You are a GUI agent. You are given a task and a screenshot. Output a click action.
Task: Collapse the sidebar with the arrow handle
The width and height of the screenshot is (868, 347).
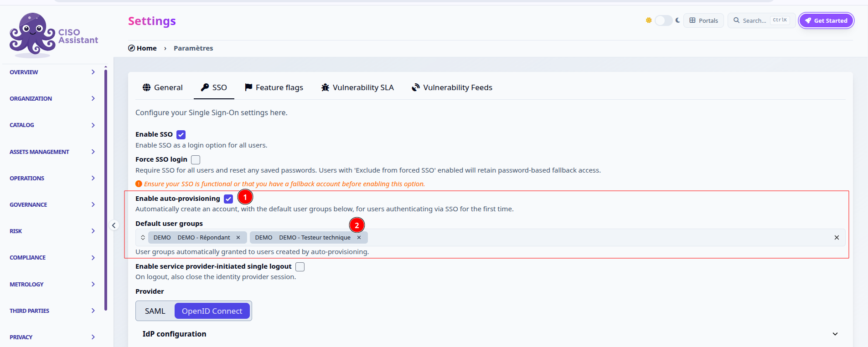coord(114,225)
